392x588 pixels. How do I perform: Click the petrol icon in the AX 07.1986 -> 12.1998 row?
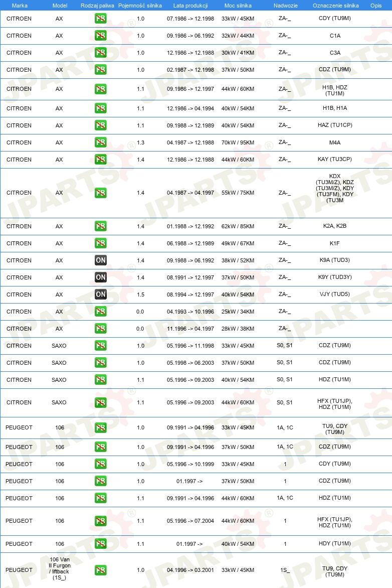tap(100, 19)
